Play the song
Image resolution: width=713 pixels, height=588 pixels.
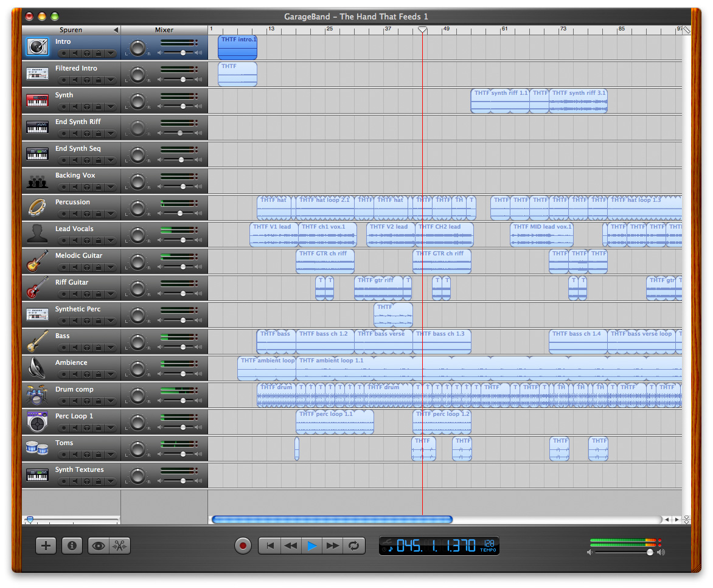pos(312,546)
